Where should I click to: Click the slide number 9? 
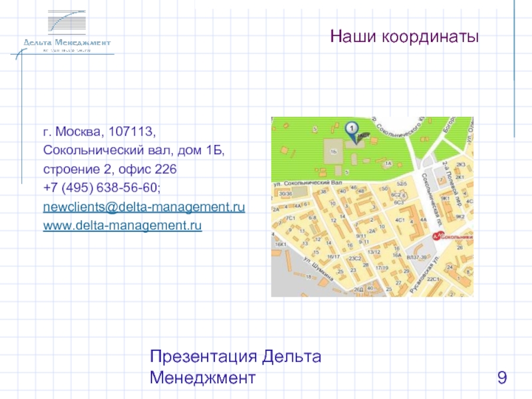click(x=502, y=379)
